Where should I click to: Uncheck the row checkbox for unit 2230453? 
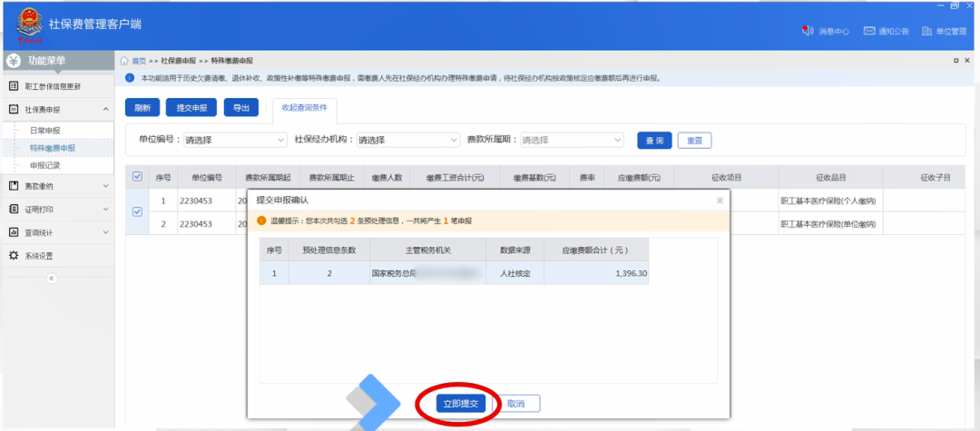coord(138,212)
